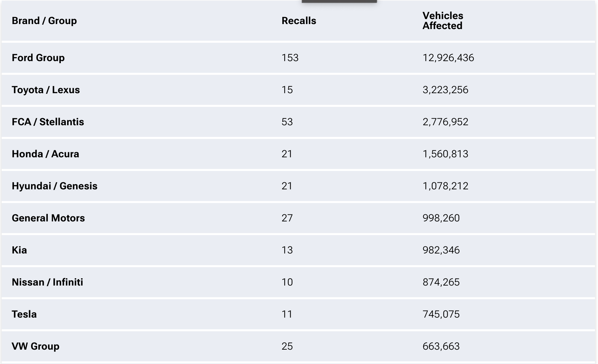Click the 3,223,256 vehicles affected value
Image resolution: width=598 pixels, height=364 pixels.
pyautogui.click(x=445, y=90)
